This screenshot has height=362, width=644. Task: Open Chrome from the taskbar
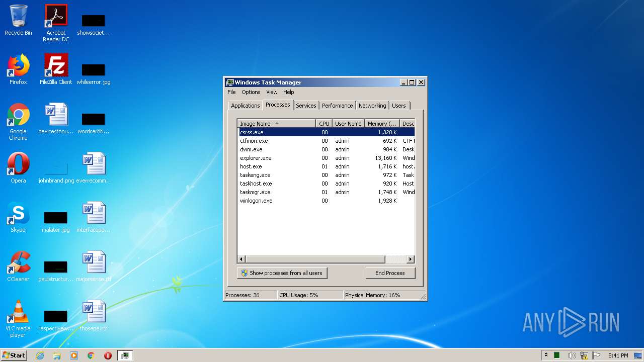[x=91, y=355]
